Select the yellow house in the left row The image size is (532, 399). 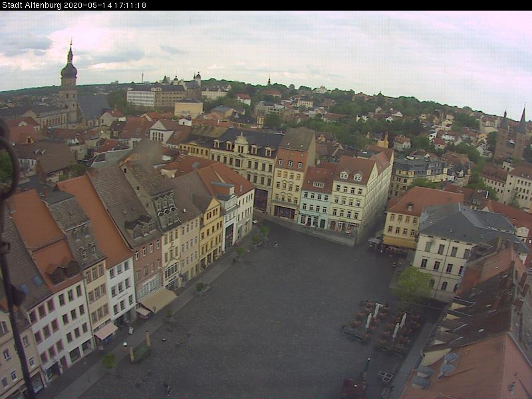click(211, 233)
